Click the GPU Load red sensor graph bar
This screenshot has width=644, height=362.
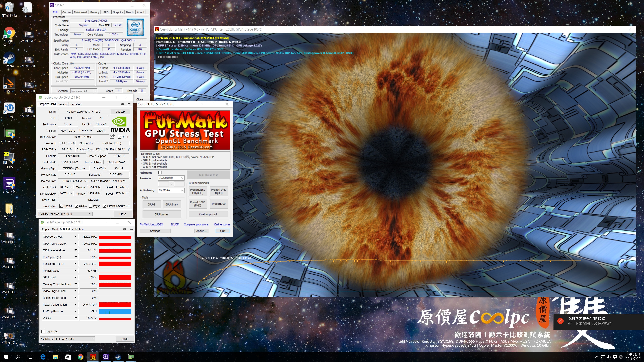click(x=115, y=277)
